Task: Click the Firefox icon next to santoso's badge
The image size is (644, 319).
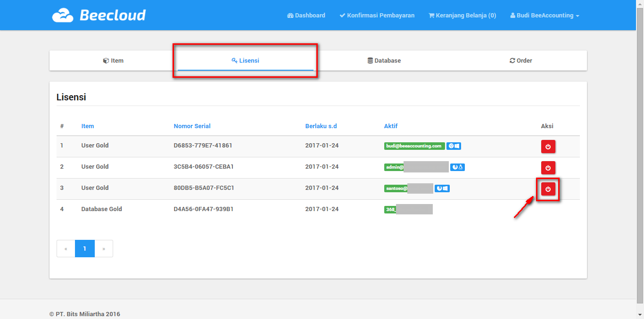Action: pos(439,188)
